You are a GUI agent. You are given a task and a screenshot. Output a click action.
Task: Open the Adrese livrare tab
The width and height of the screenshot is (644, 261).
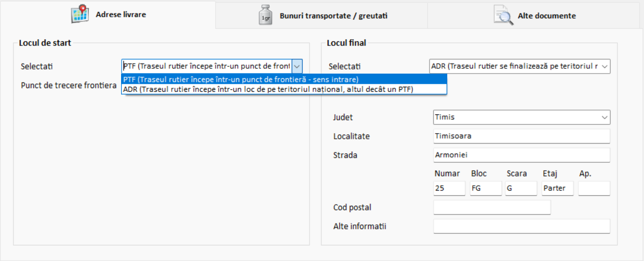108,15
